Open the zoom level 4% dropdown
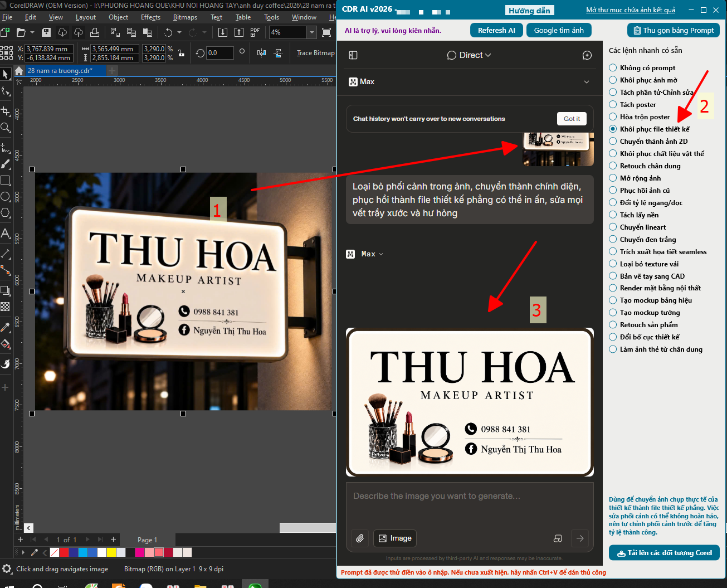The width and height of the screenshot is (727, 588). coord(311,32)
